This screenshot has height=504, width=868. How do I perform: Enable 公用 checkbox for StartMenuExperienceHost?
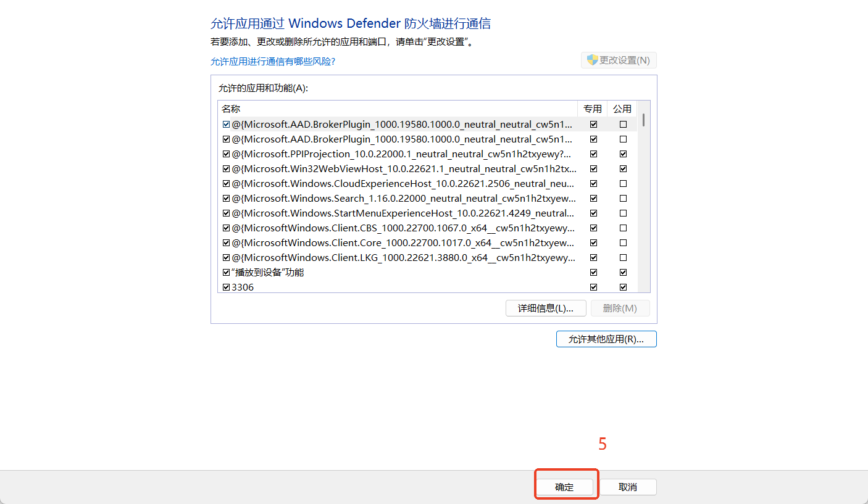[624, 213]
